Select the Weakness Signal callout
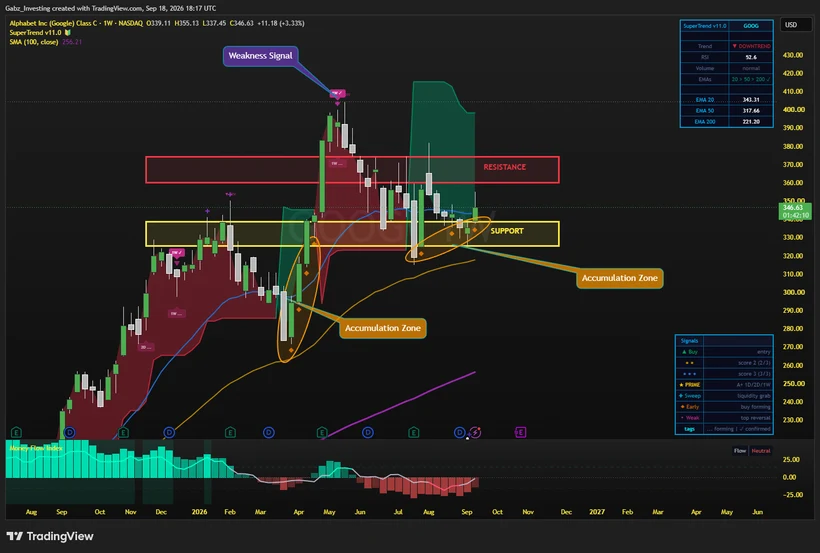The image size is (820, 553). 260,56
